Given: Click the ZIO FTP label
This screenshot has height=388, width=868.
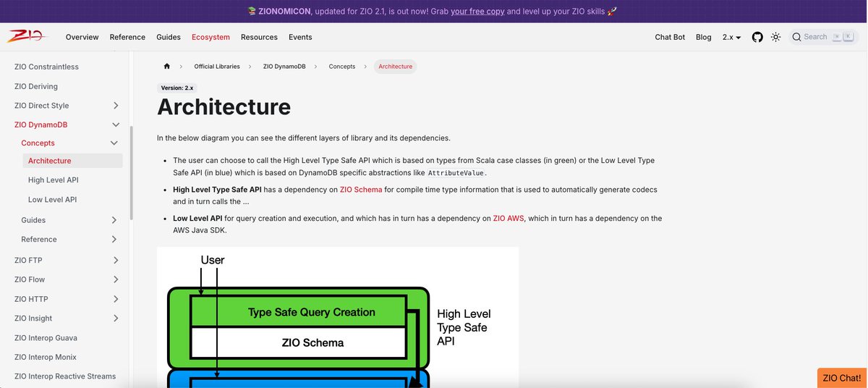Looking at the screenshot, I should tap(28, 260).
